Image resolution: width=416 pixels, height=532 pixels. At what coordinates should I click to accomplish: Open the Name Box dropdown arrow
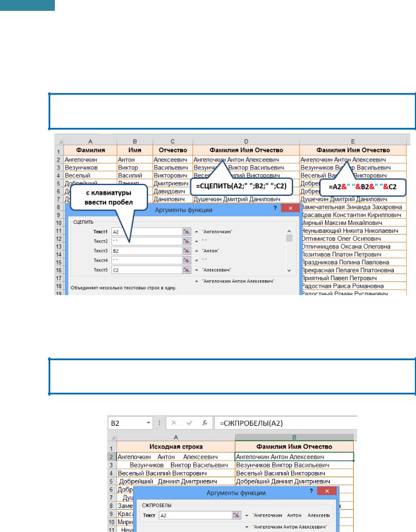point(149,423)
